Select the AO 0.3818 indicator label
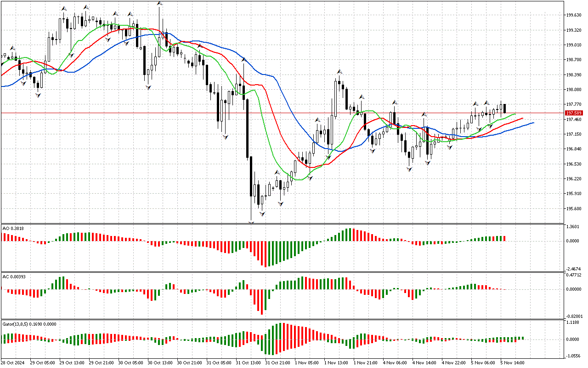 [x=13, y=228]
